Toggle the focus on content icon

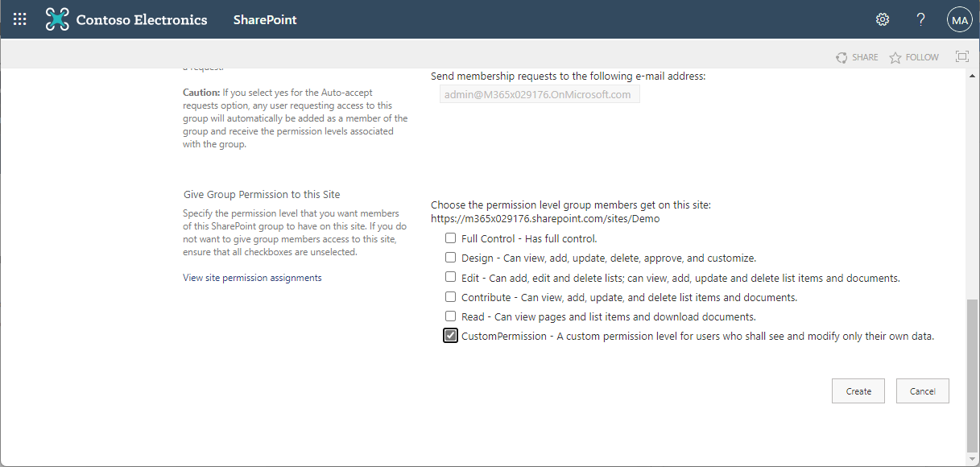pyautogui.click(x=961, y=56)
